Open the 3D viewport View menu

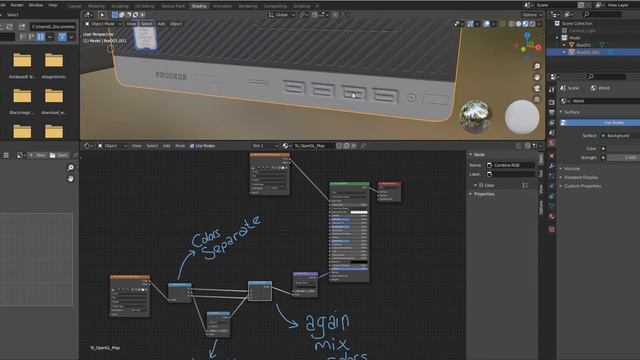coord(131,24)
